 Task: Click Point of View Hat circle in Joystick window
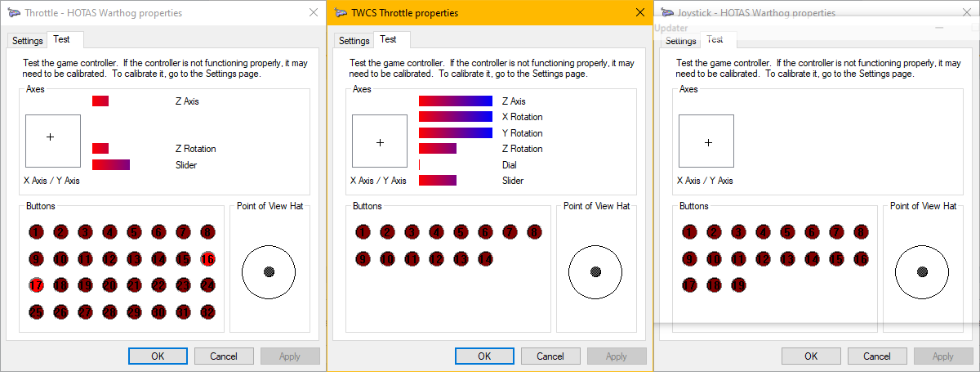(x=922, y=271)
